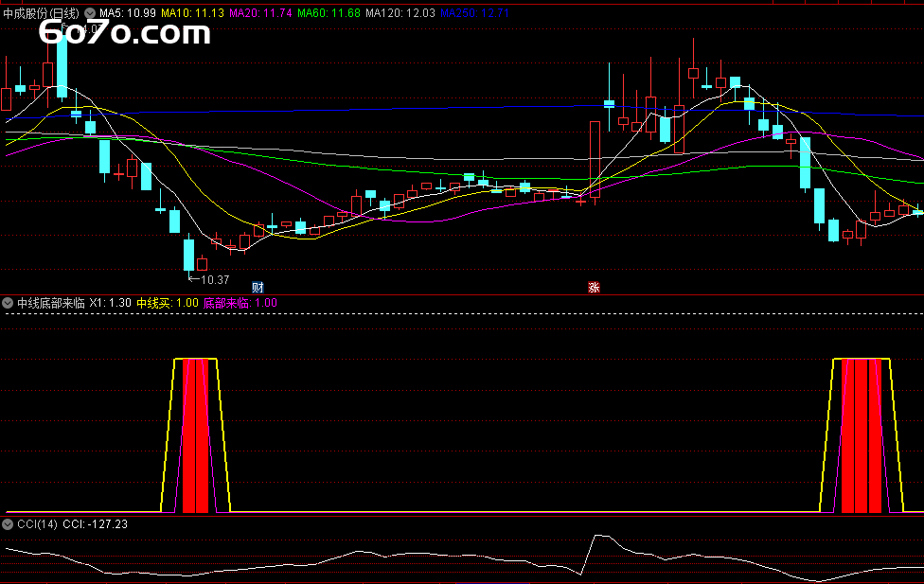Click the CCI(14) indicator name
The width and height of the screenshot is (924, 584).
coord(37,523)
